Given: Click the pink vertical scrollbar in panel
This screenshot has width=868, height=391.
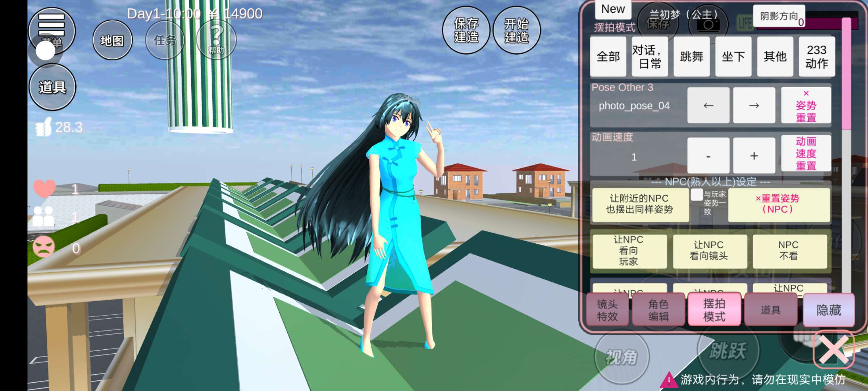Looking at the screenshot, I should 846,72.
